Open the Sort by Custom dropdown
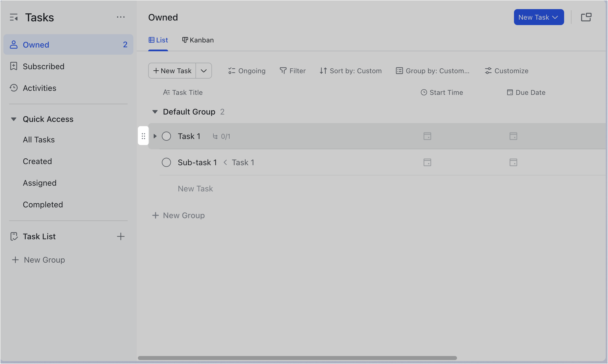Screen dimensions: 608x364 click(350, 71)
